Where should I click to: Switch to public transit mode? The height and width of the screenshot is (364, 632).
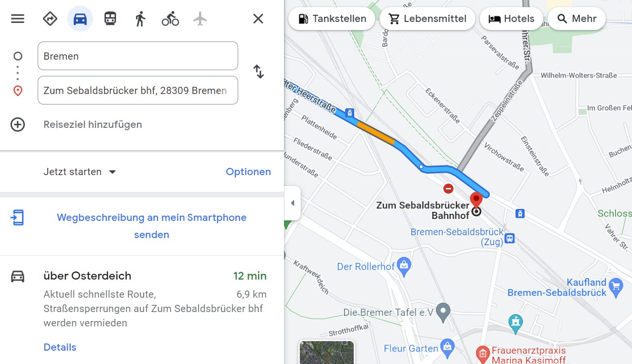[110, 19]
